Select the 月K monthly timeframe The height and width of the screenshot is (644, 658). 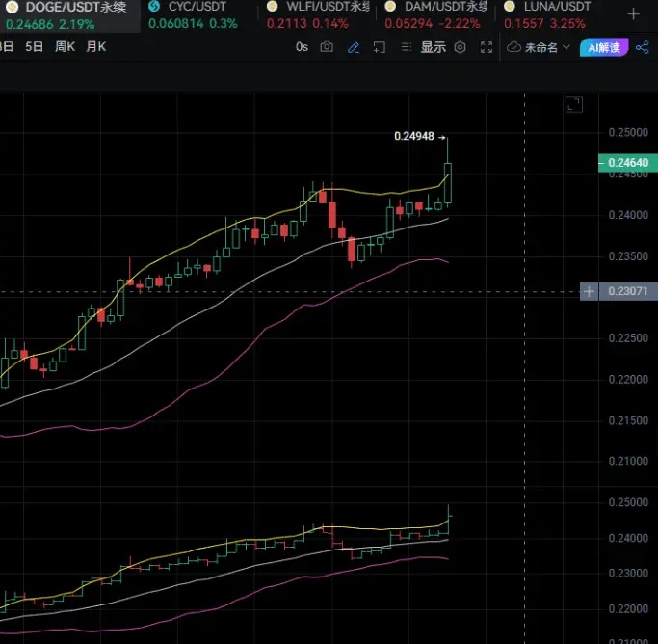(96, 46)
